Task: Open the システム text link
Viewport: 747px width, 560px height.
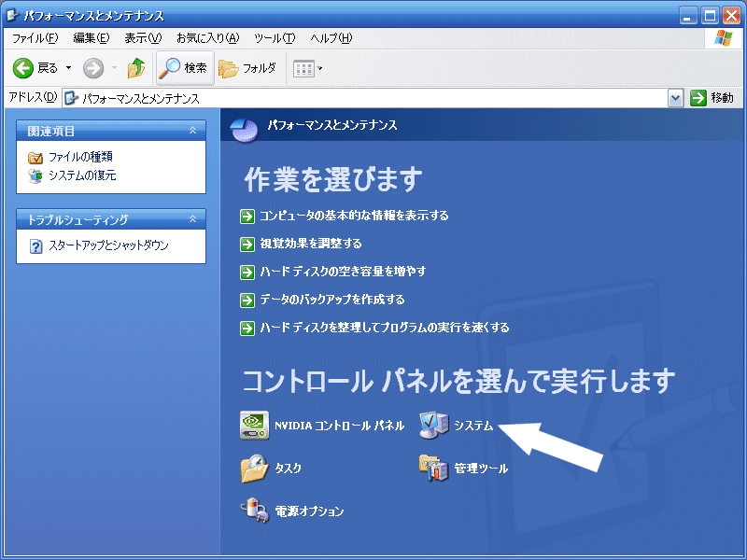Action: [x=473, y=426]
